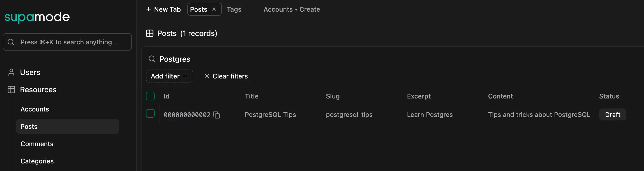Open a New Tab
The width and height of the screenshot is (644, 171).
pos(163,9)
